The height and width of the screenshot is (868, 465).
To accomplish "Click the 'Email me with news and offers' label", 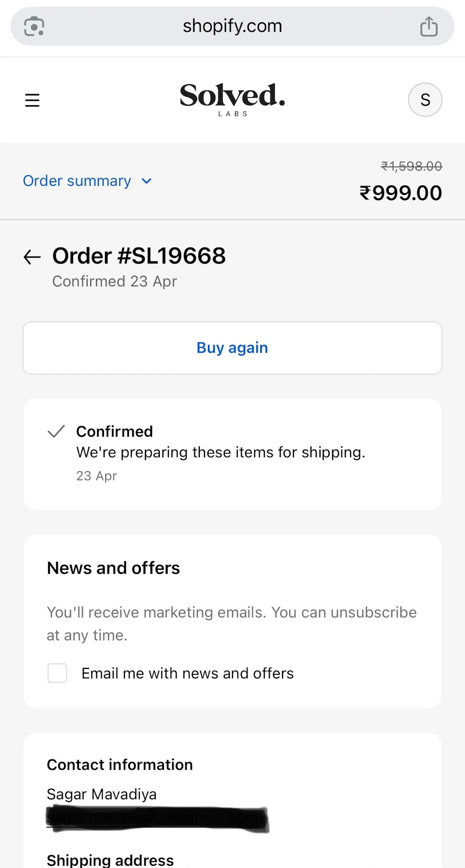I will (188, 673).
